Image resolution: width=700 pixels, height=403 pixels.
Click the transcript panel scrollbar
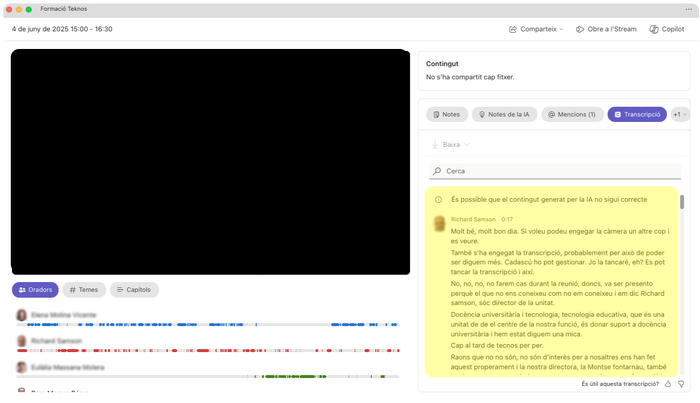[682, 202]
